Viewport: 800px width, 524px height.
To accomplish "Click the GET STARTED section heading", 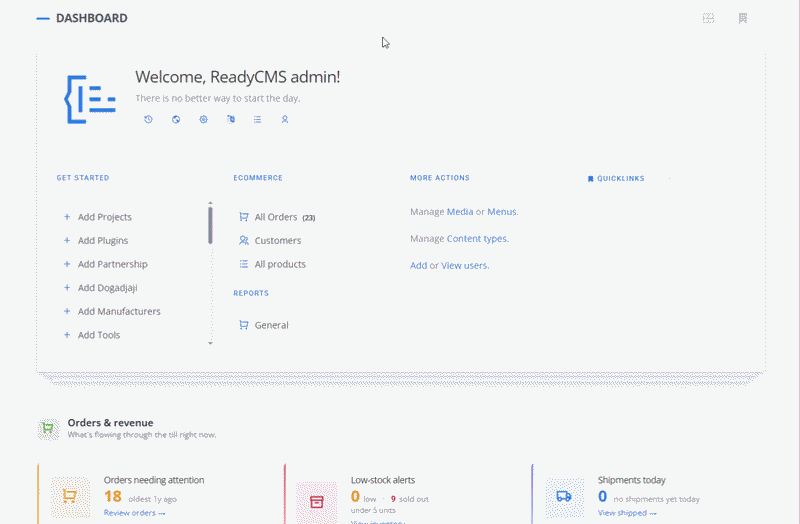I will (83, 178).
